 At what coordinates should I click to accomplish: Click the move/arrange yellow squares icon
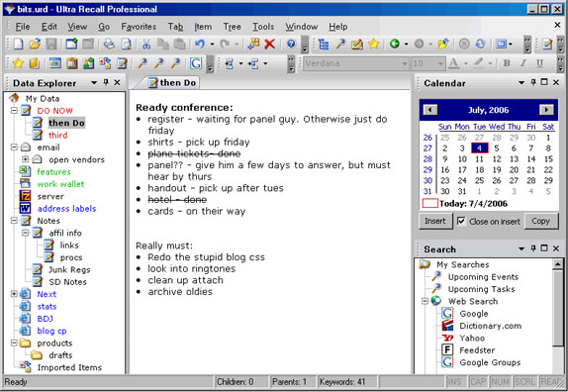pos(253,45)
